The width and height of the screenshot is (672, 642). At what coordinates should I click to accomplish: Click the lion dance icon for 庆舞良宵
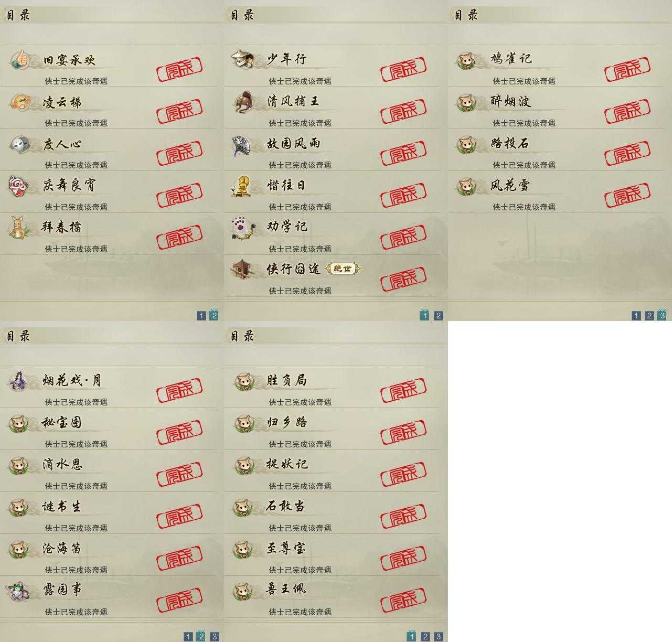click(18, 186)
